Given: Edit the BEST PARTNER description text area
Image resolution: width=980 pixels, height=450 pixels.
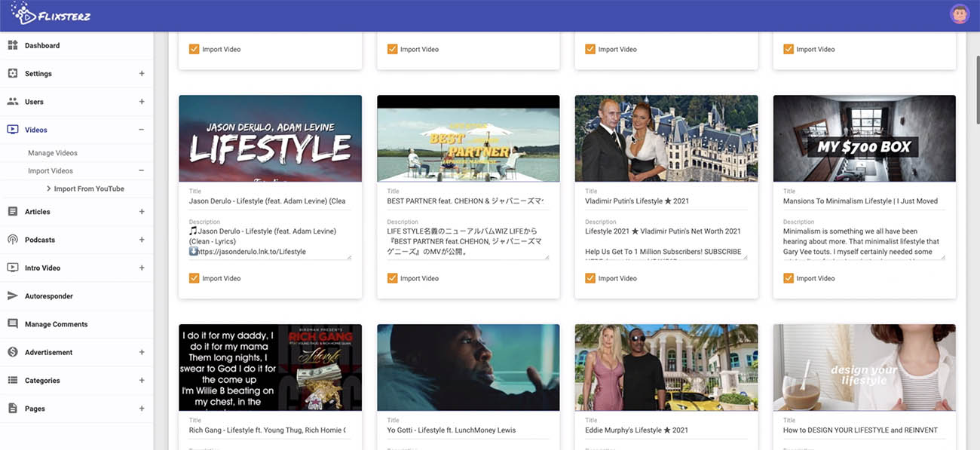Looking at the screenshot, I should click(x=468, y=242).
